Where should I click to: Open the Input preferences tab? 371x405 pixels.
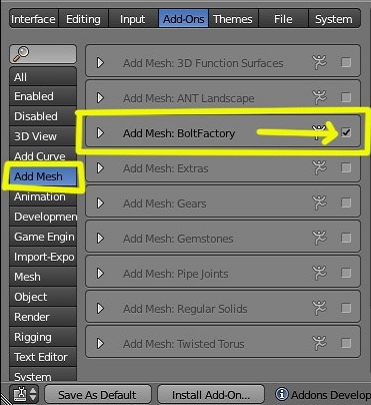133,19
